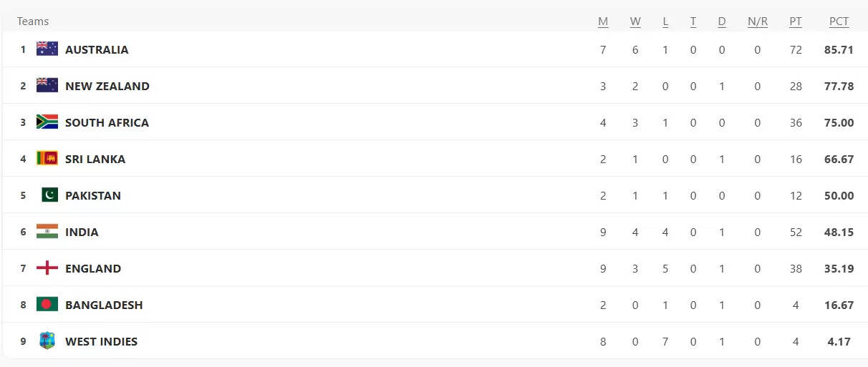Click the India flag icon

pos(47,232)
